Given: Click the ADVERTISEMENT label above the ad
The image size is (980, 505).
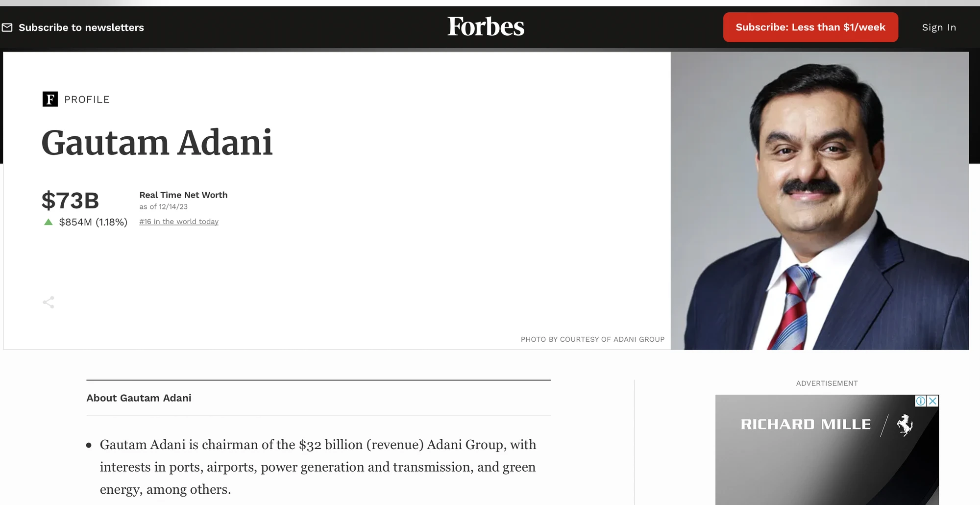Looking at the screenshot, I should coord(827,383).
